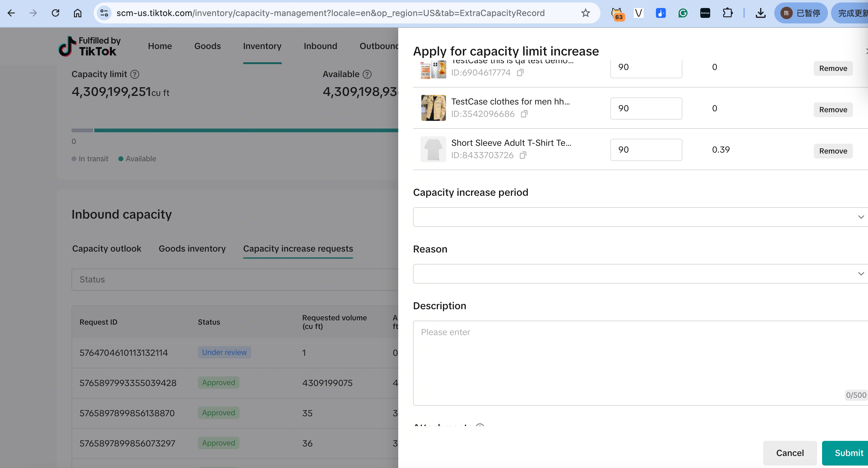Open the Reason dropdown
The image size is (868, 468).
(640, 273)
